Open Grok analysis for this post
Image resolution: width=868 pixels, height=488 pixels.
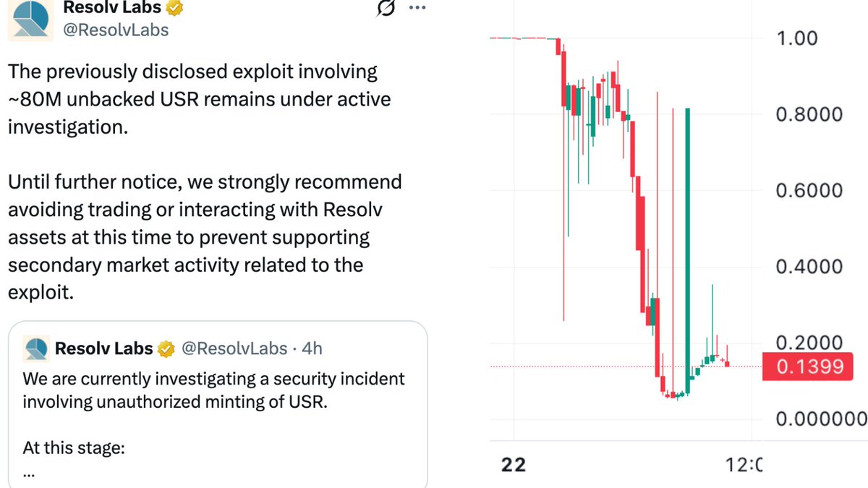coord(387,8)
